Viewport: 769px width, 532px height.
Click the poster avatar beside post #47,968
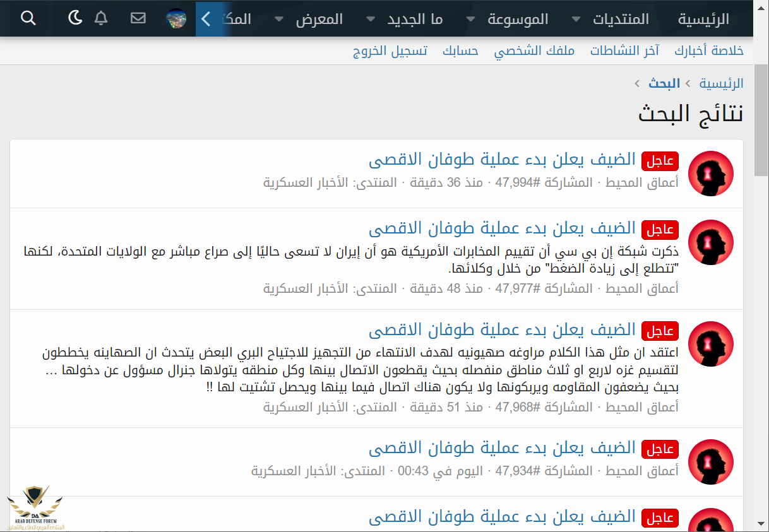click(x=710, y=344)
